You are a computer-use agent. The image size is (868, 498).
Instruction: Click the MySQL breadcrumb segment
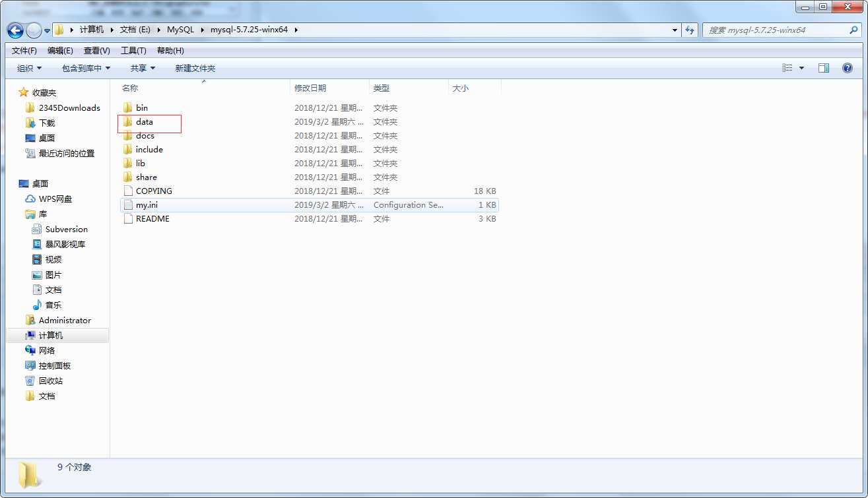point(181,30)
